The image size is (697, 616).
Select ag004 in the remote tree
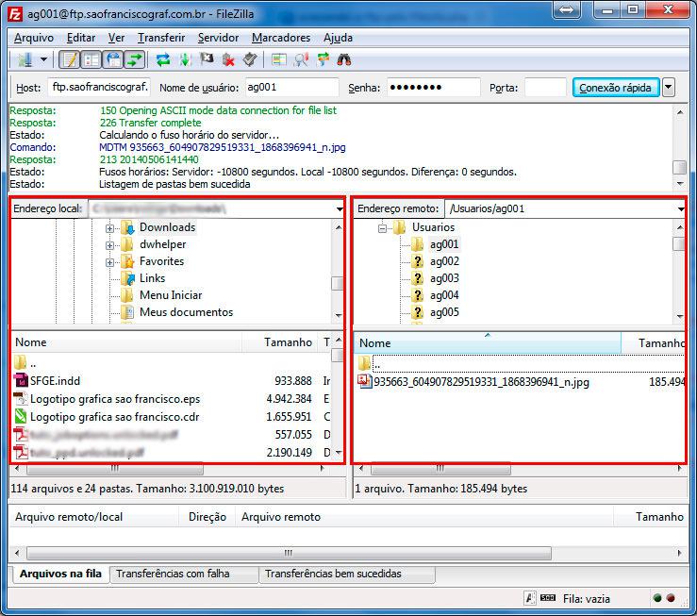tap(444, 295)
